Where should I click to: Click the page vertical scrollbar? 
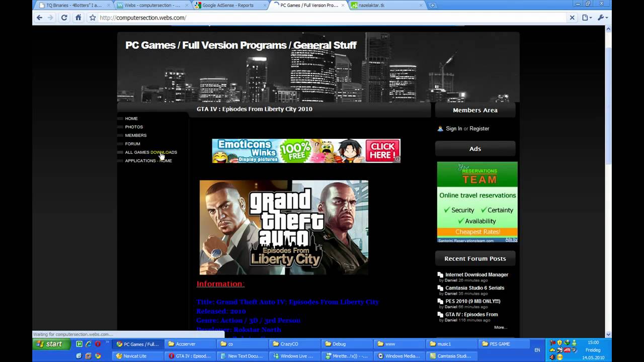pyautogui.click(x=608, y=106)
